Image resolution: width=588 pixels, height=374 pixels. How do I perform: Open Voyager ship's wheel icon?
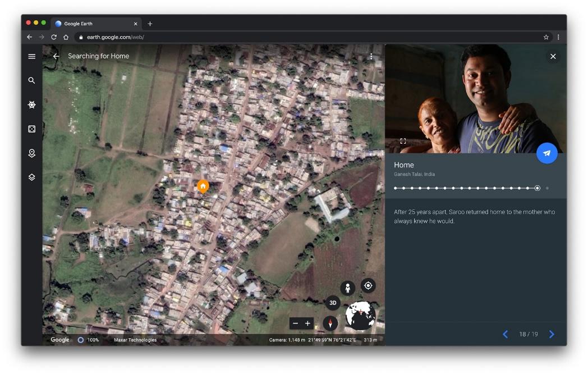point(32,105)
